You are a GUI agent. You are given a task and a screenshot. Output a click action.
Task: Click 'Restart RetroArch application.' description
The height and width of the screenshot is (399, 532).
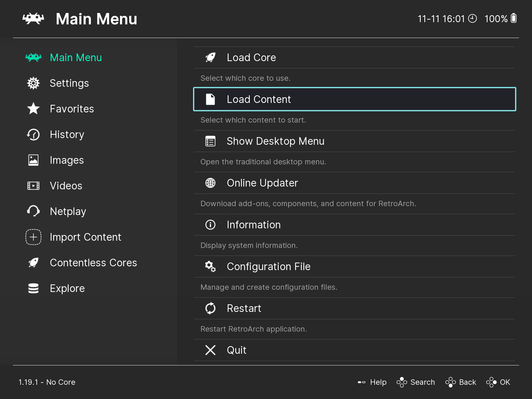point(254,329)
